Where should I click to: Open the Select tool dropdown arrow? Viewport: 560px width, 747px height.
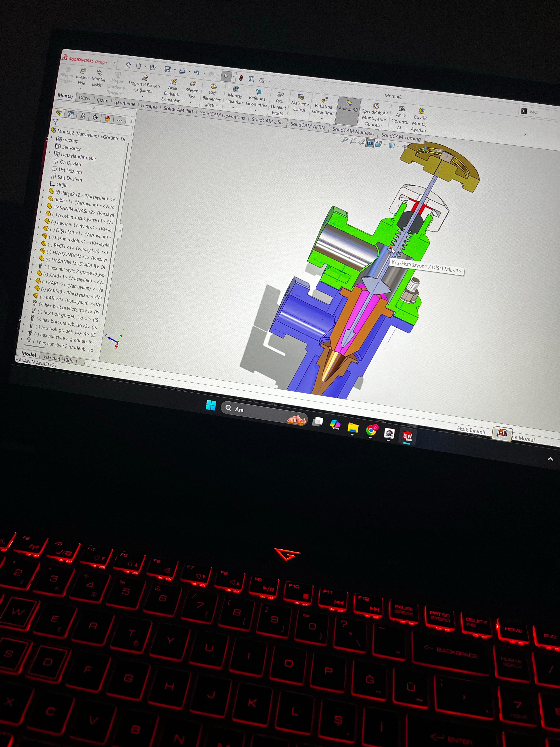coord(234,77)
